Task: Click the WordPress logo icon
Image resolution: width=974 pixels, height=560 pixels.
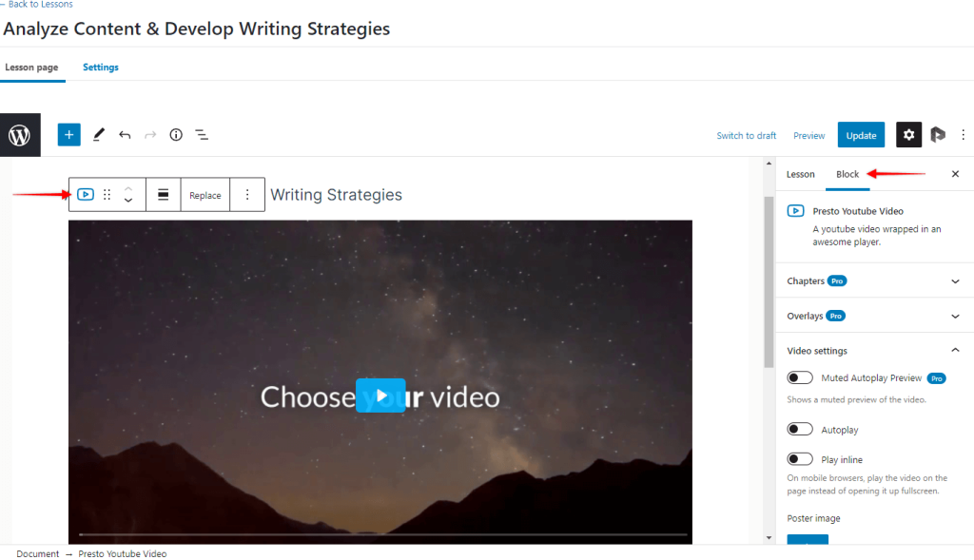Action: coord(20,135)
